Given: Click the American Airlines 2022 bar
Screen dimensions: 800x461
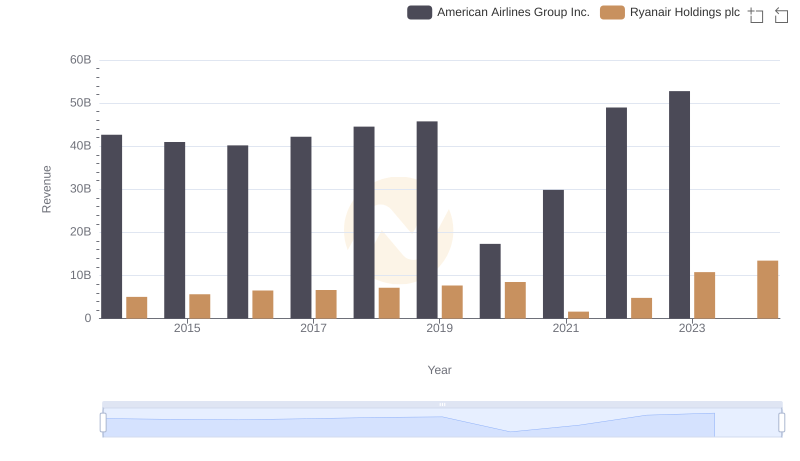Looking at the screenshot, I should coord(616,213).
